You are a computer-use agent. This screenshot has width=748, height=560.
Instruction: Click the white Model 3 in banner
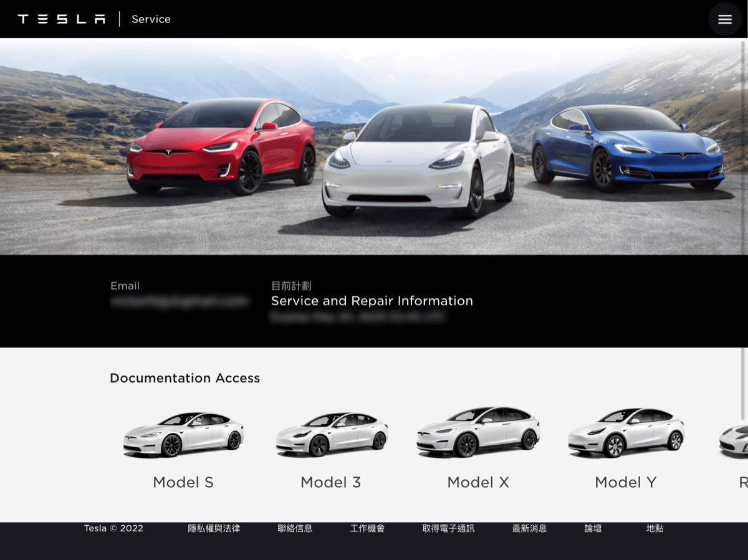418,160
